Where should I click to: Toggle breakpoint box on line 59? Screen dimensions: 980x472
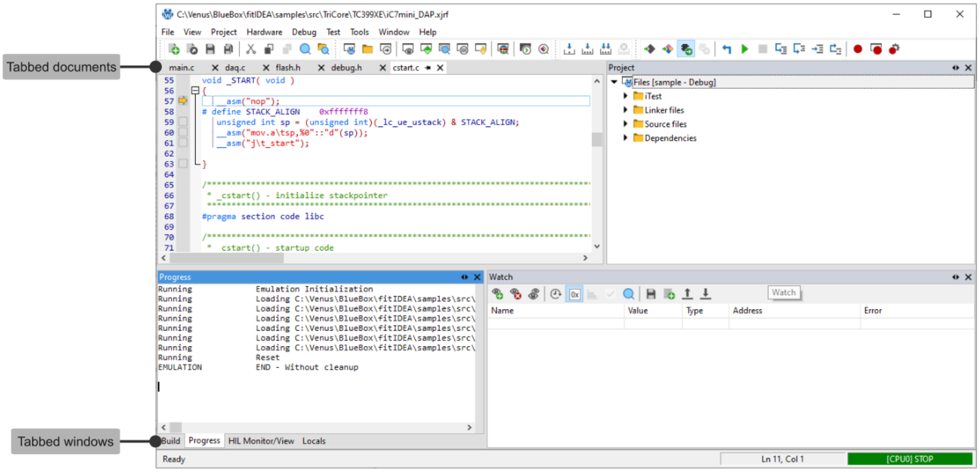pos(183,122)
